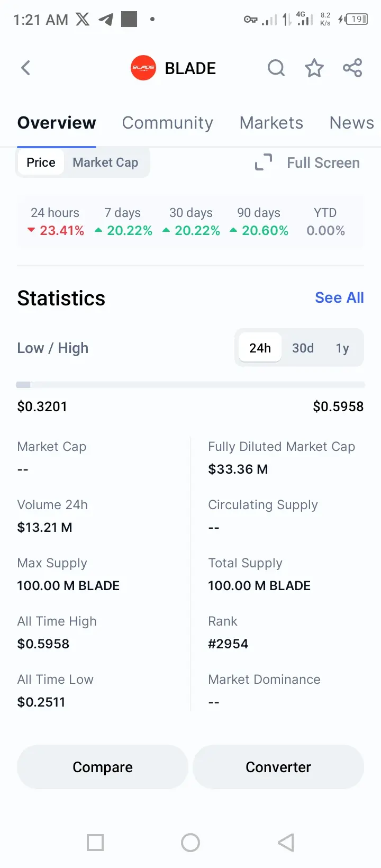Tap the back arrow icon
This screenshot has width=381, height=868.
click(25, 68)
